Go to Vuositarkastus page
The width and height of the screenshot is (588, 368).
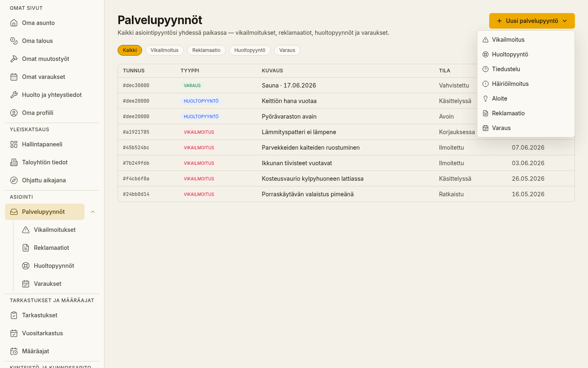tap(52, 333)
